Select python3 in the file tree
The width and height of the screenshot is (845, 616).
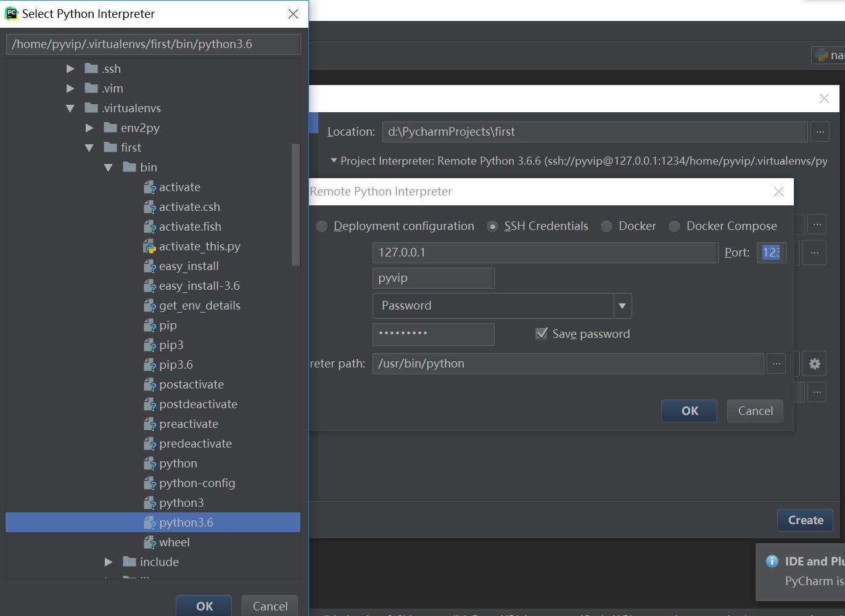click(x=181, y=503)
